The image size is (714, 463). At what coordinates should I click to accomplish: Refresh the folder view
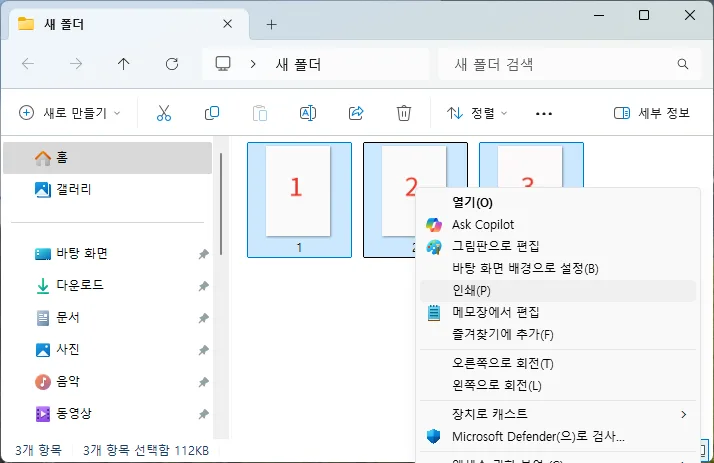[x=172, y=64]
